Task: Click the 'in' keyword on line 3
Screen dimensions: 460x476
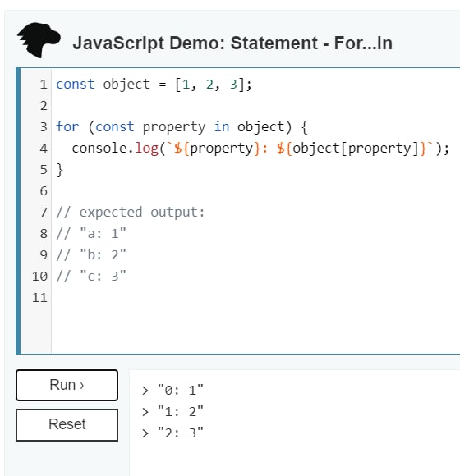Action: pos(222,127)
